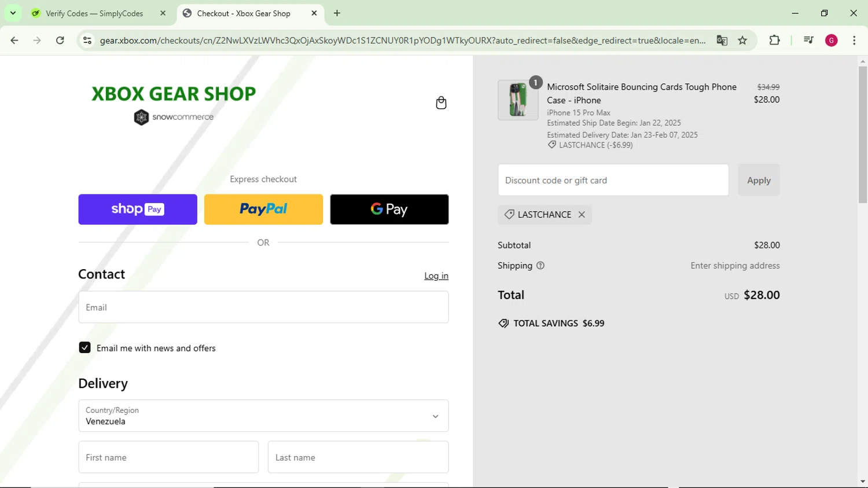Click the TOTAL SAVINGS $6.99 text
Image resolution: width=868 pixels, height=488 pixels.
[559, 324]
